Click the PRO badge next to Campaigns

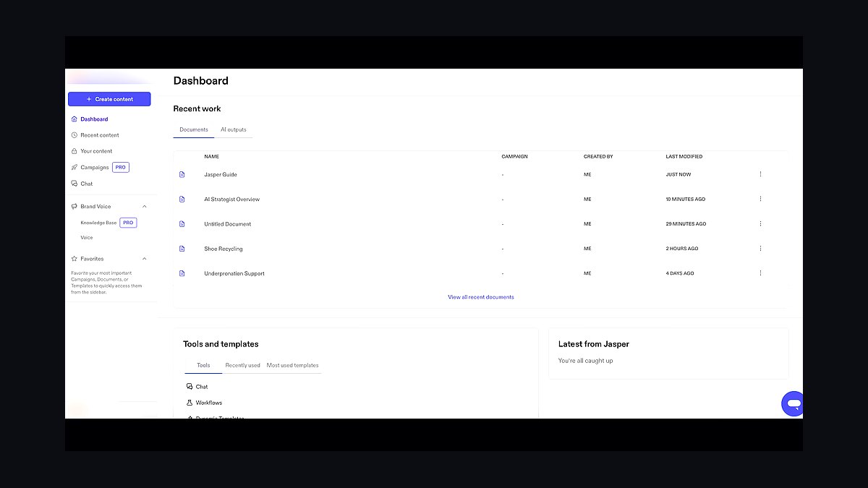tap(121, 167)
